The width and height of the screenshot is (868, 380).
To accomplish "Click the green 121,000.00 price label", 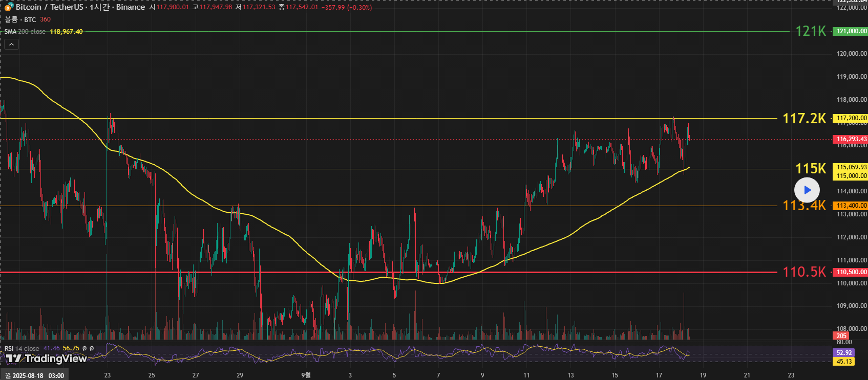I will [x=850, y=31].
